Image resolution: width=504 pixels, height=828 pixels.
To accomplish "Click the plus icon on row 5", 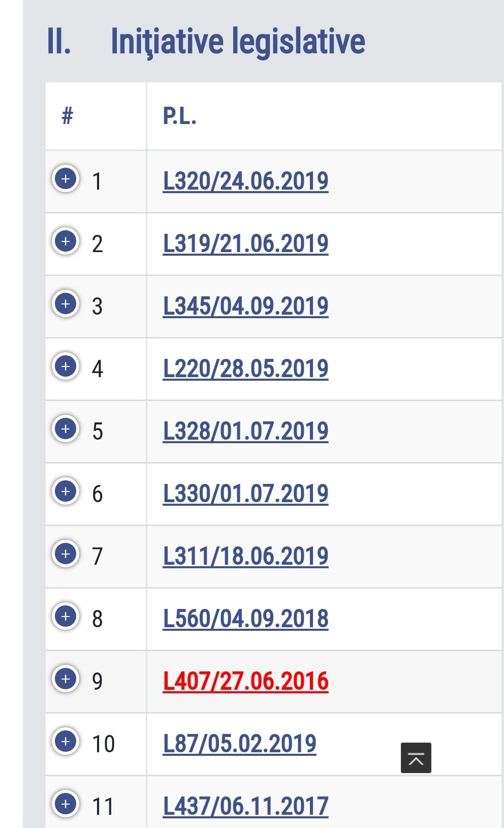I will click(x=66, y=429).
